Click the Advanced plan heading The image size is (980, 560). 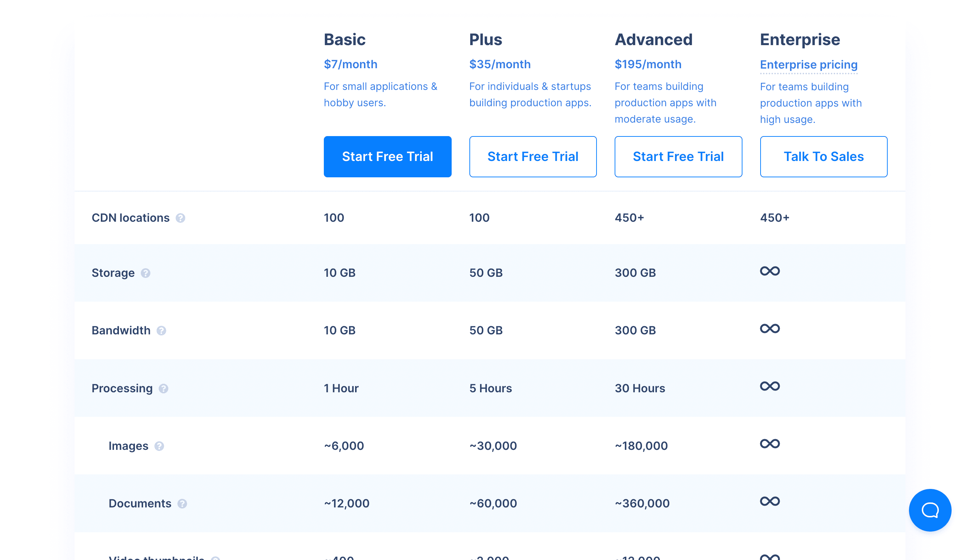654,39
